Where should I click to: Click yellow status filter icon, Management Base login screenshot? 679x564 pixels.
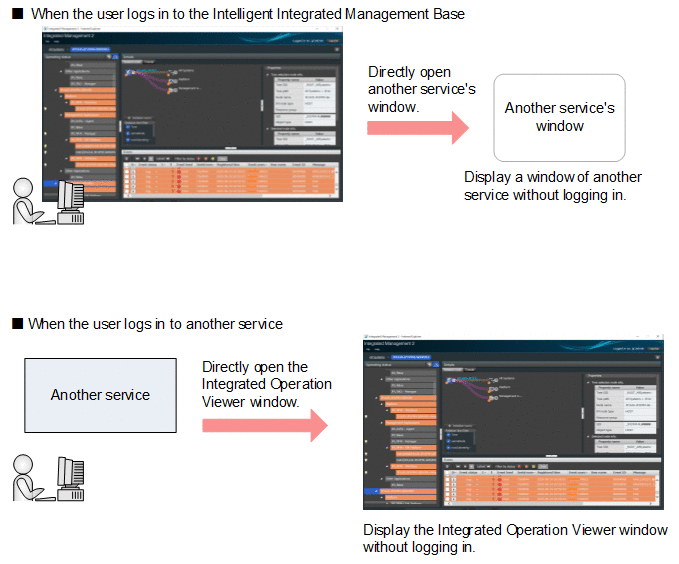(x=213, y=159)
